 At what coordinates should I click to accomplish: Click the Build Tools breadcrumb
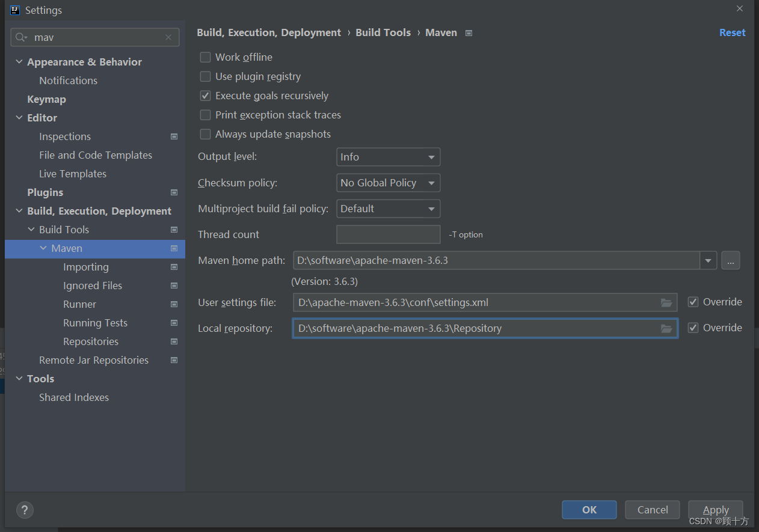pos(383,32)
